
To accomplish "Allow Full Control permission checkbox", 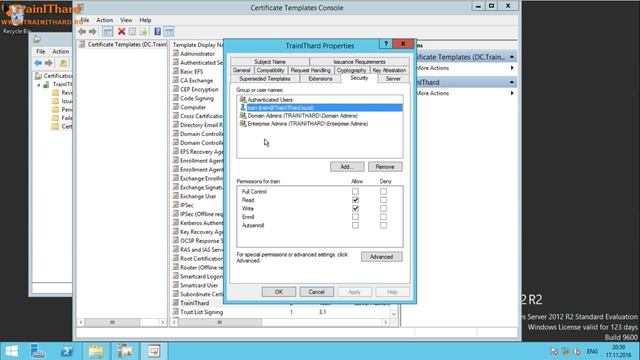I will [x=355, y=191].
